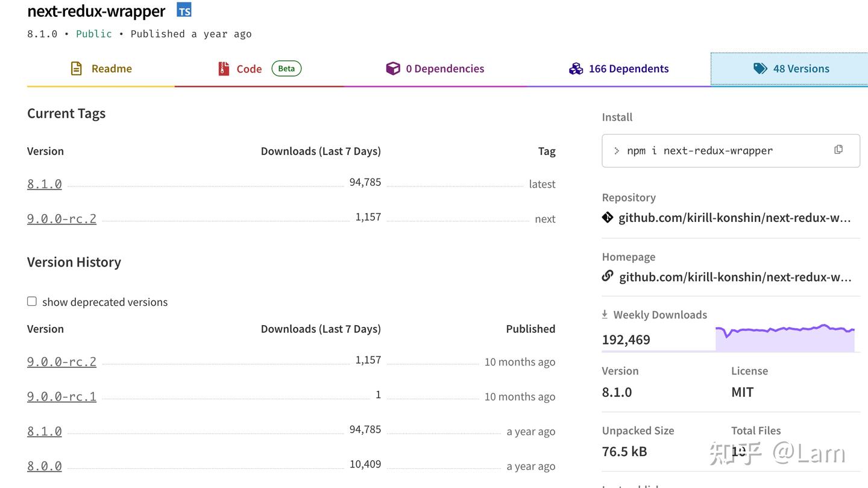Click the document icon on the Readme tab

(76, 68)
